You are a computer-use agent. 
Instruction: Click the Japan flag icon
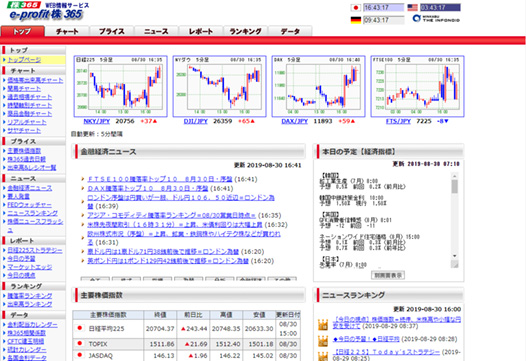(x=356, y=8)
